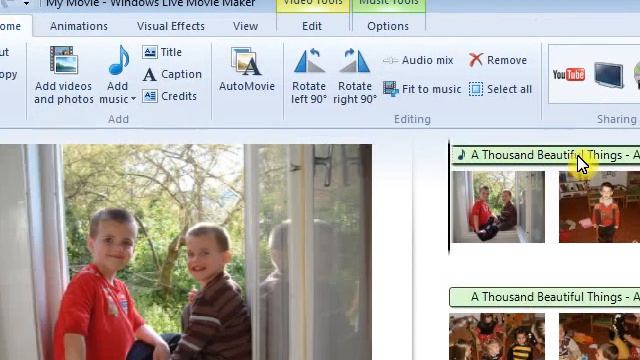The image size is (640, 360).
Task: Switch to the Animations tab
Action: (79, 26)
